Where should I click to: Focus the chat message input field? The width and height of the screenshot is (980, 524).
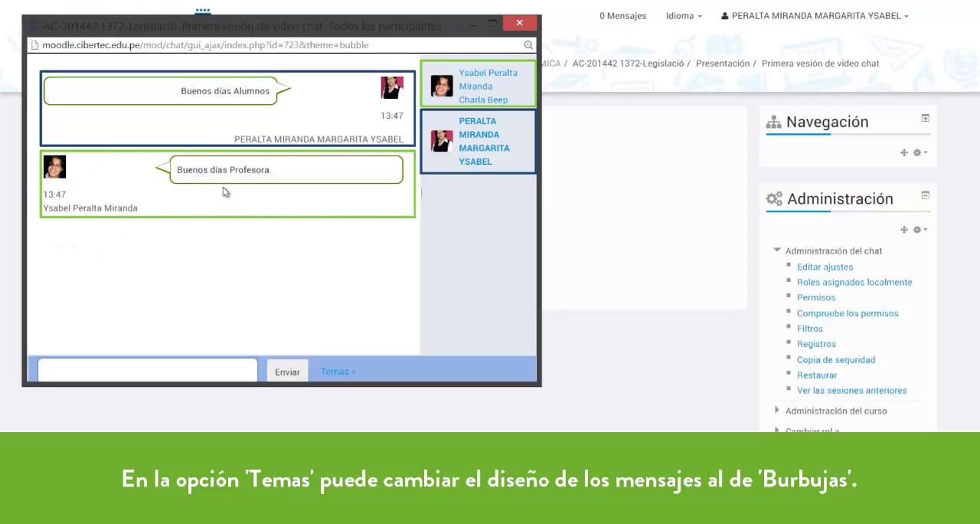148,370
